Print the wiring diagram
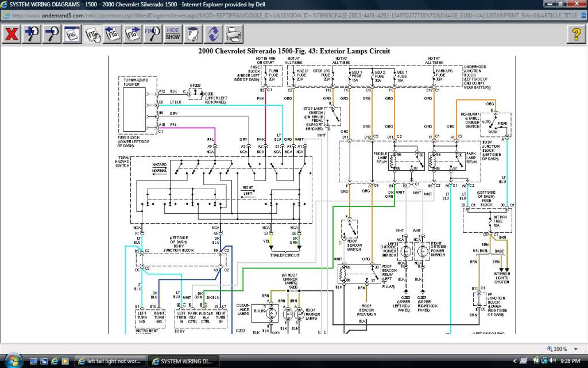The height and width of the screenshot is (368, 588). click(x=233, y=33)
